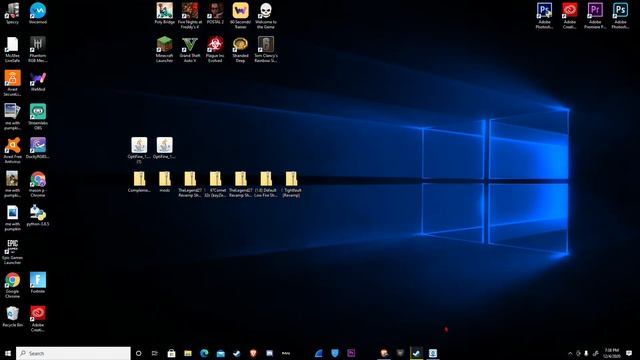Open the Avast Secure shortcut with padlock
640x360 pixels.
(x=12, y=83)
